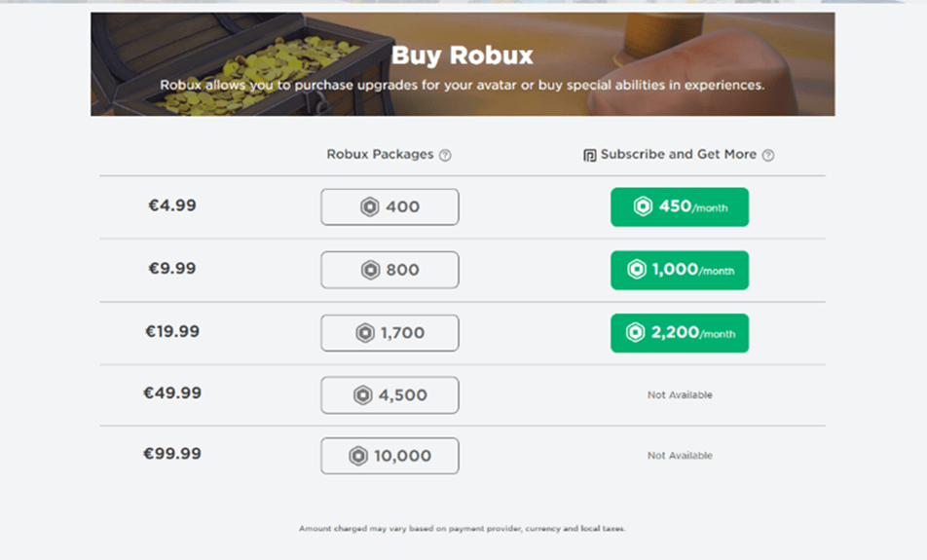Click the Robux coin icon in 400 package
Screen dimensions: 927x560
click(370, 206)
